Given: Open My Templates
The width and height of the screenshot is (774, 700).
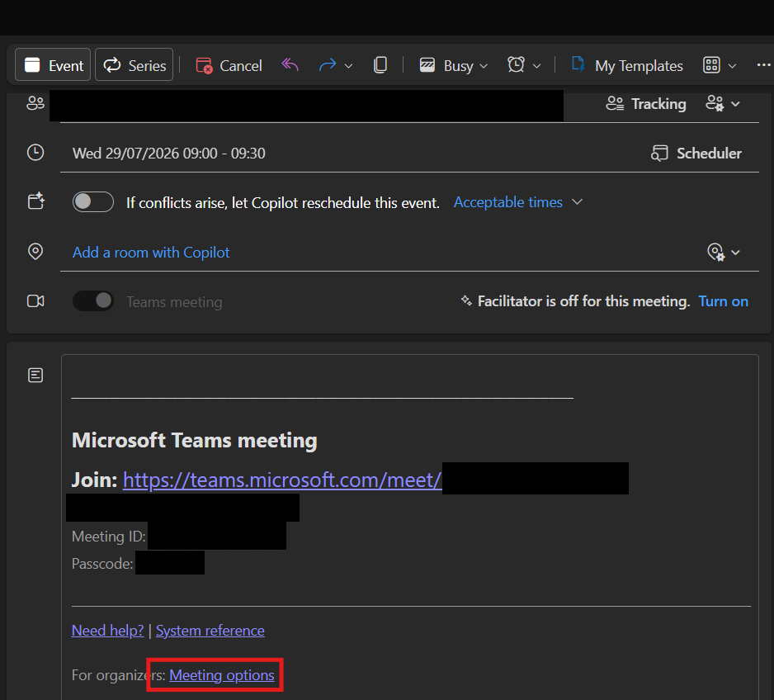Looking at the screenshot, I should [x=627, y=65].
